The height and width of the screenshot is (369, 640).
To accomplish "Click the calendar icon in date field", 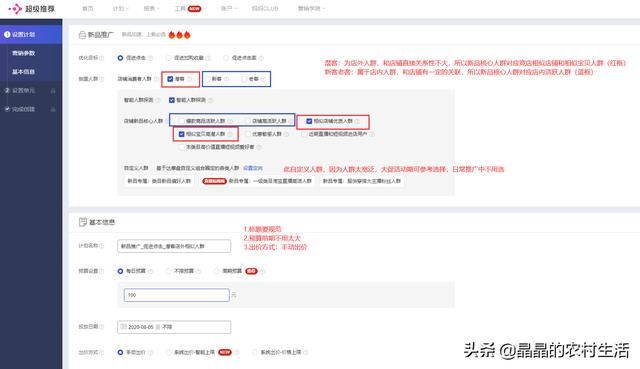I will [123, 327].
